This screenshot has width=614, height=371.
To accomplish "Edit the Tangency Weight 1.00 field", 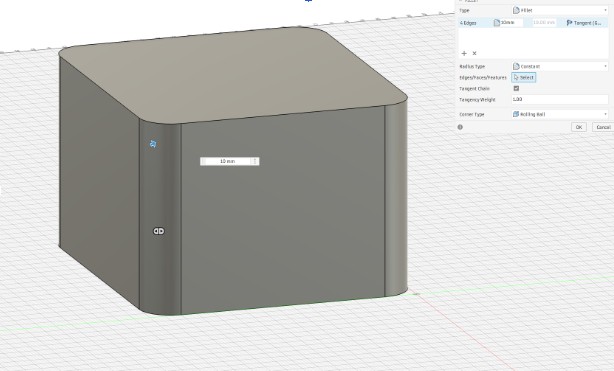I will [x=560, y=100].
